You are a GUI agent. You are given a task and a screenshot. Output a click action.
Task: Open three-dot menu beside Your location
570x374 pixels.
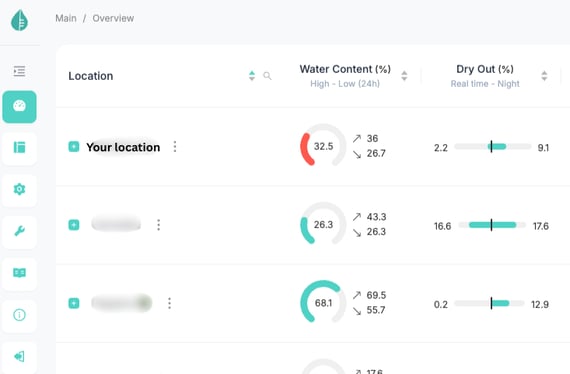[175, 146]
